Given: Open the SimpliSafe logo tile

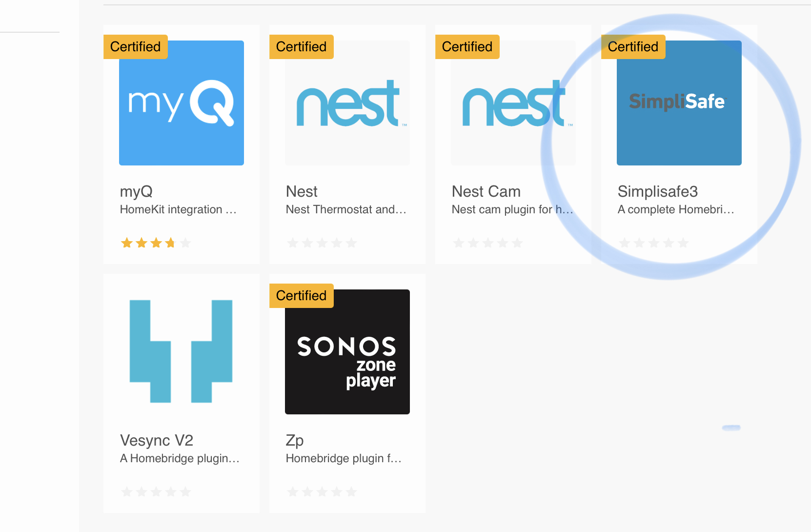Looking at the screenshot, I should (x=679, y=103).
